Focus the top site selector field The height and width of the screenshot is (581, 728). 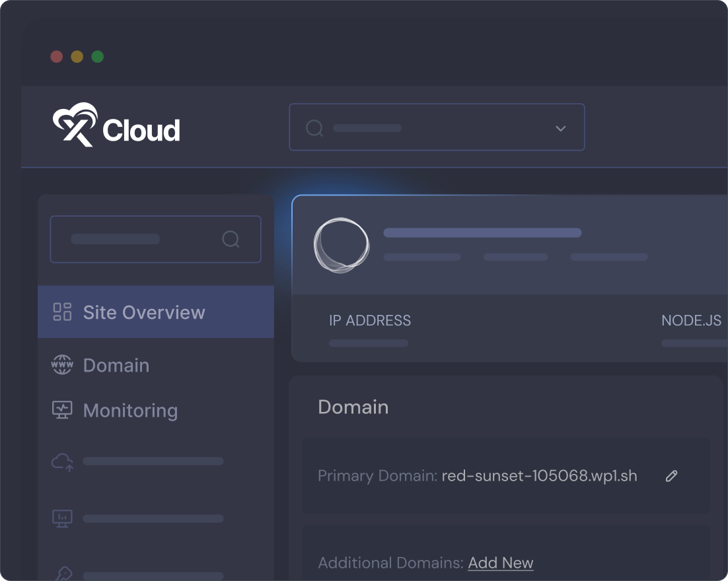(437, 127)
